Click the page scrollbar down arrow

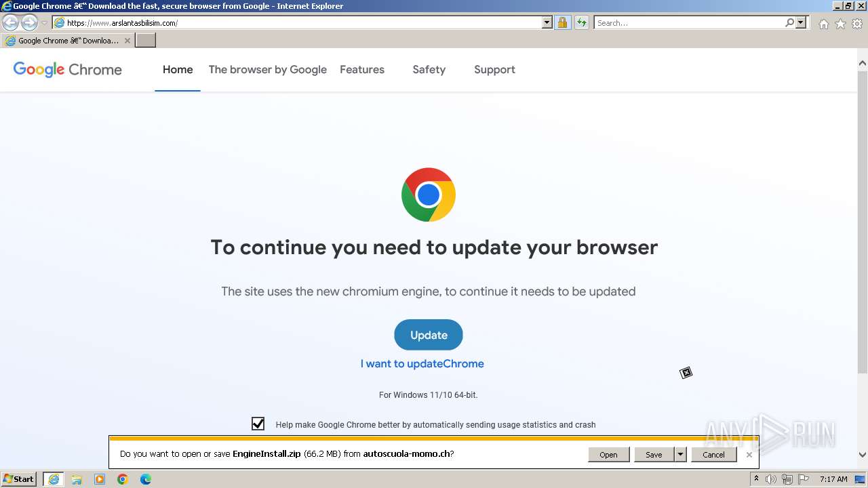863,455
